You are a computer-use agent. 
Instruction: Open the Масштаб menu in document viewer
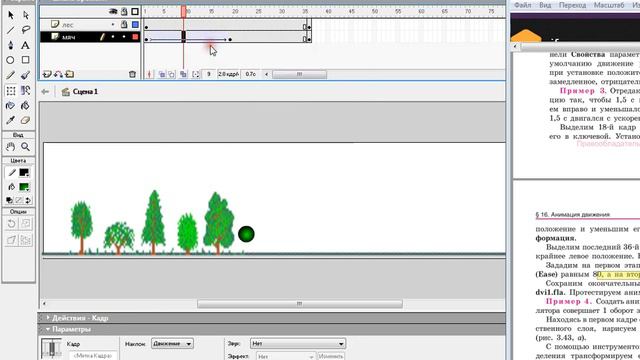click(x=609, y=5)
